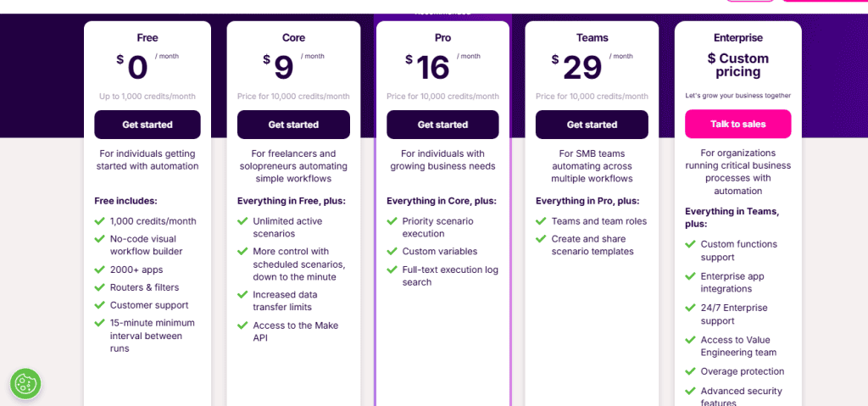Click the "24/7 Enterprise support" feature text
The image size is (868, 406).
click(x=736, y=314)
